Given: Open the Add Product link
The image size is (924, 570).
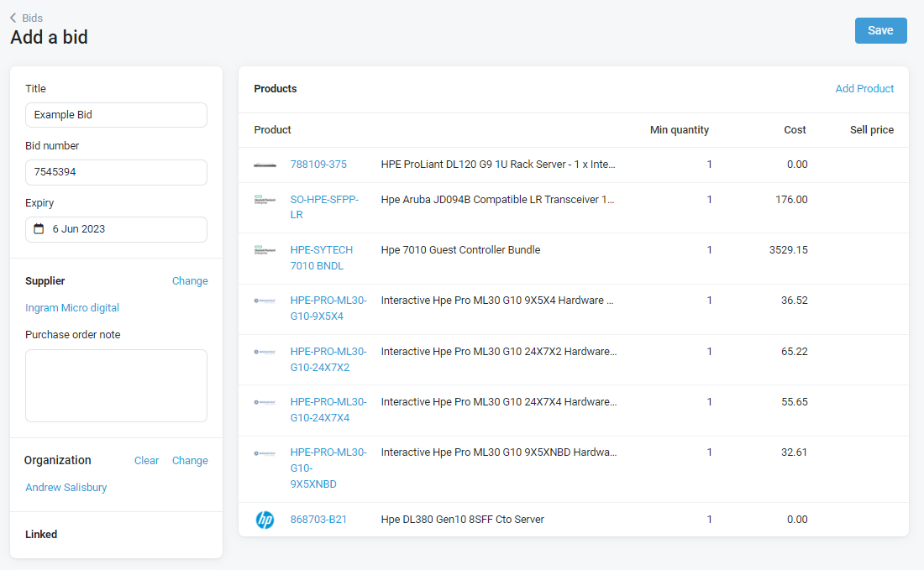Looking at the screenshot, I should pyautogui.click(x=864, y=89).
